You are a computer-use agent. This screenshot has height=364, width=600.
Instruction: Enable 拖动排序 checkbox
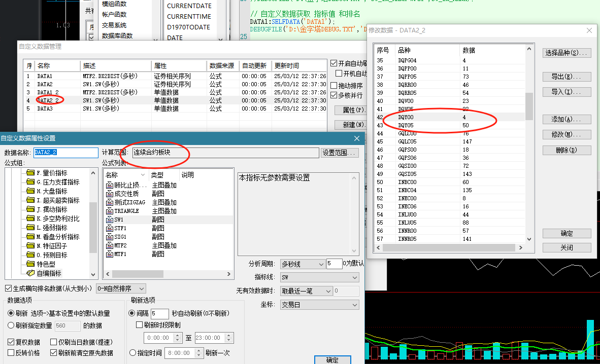(x=334, y=86)
